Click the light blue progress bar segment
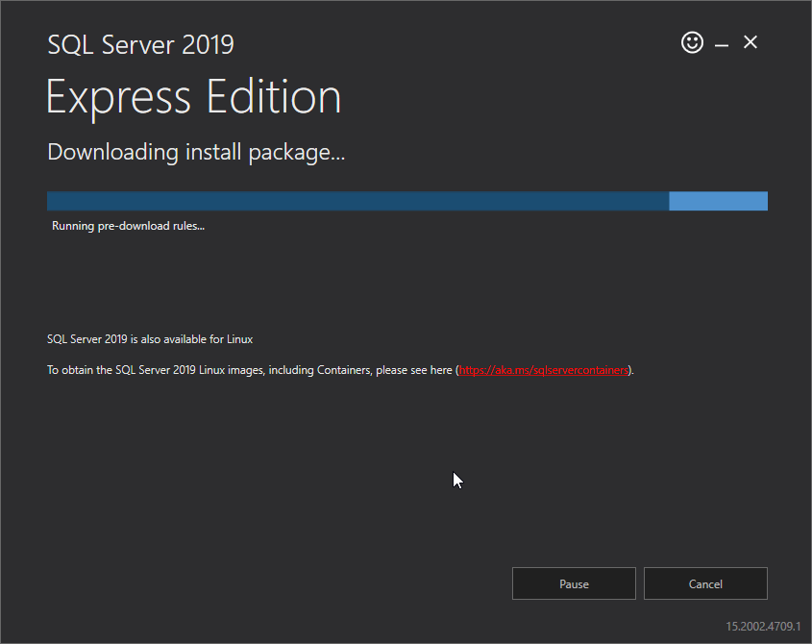Image resolution: width=812 pixels, height=644 pixels. [718, 201]
